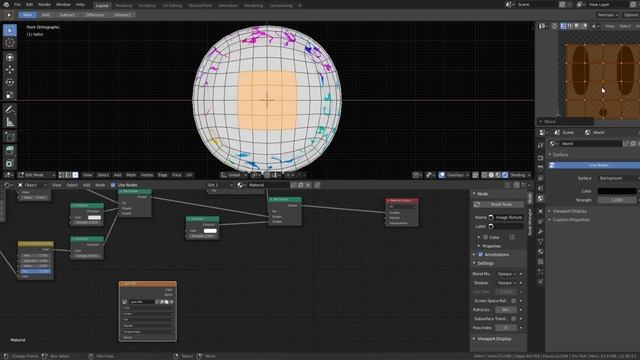This screenshot has height=360, width=640.
Task: Click Rendered viewport shading icon
Action: (505, 175)
